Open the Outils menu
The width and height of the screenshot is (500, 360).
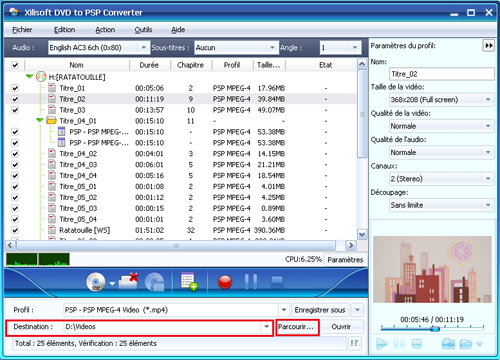pyautogui.click(x=143, y=30)
